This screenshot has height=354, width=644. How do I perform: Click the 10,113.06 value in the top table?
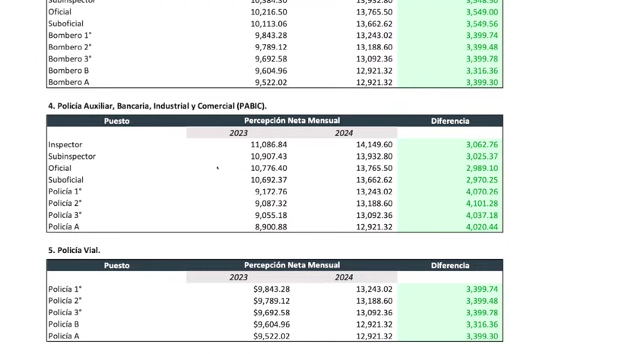(268, 24)
